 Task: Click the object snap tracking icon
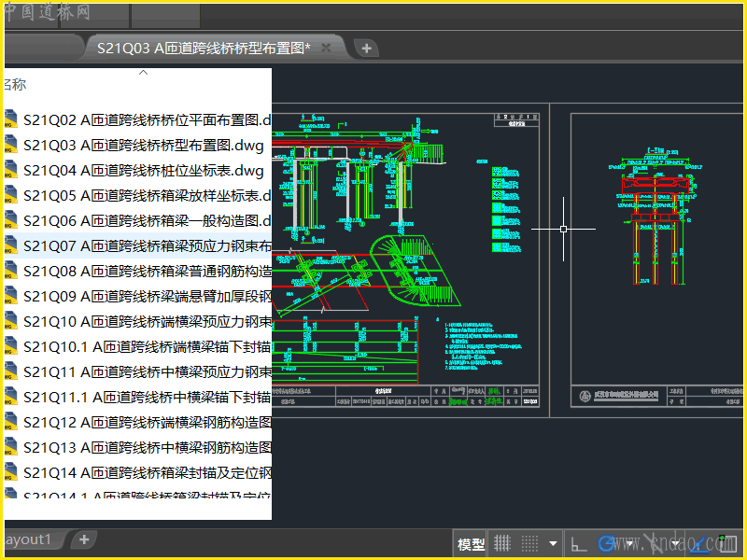click(x=654, y=543)
